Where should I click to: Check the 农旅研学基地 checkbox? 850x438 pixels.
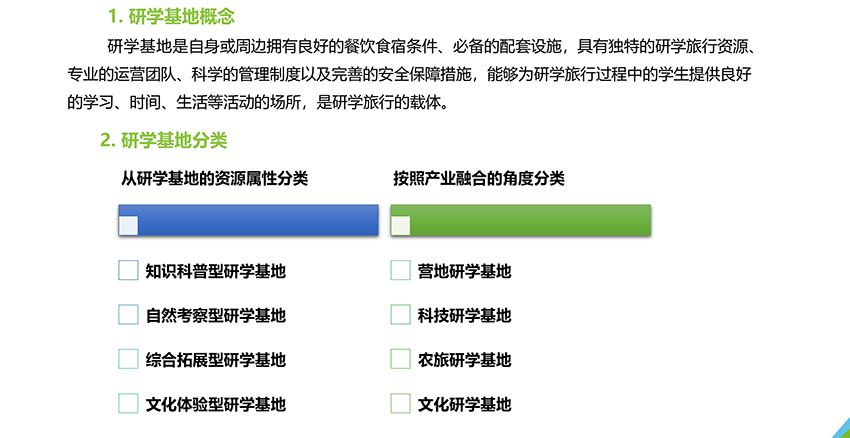pyautogui.click(x=401, y=359)
